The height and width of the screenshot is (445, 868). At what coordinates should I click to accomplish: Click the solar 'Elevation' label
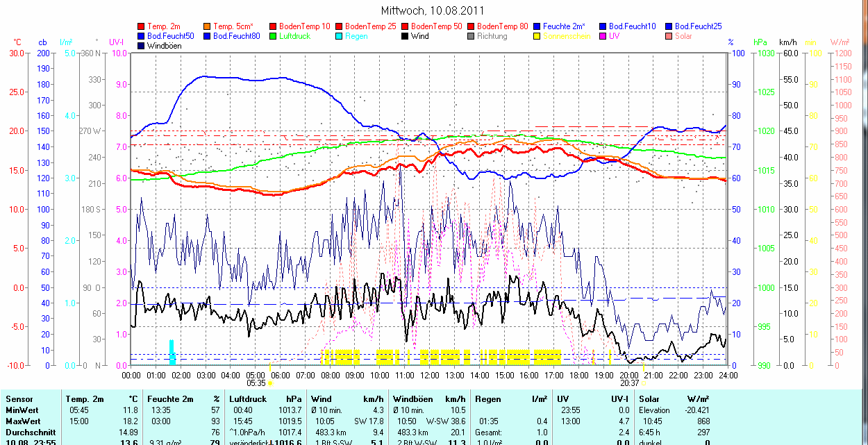click(x=654, y=410)
